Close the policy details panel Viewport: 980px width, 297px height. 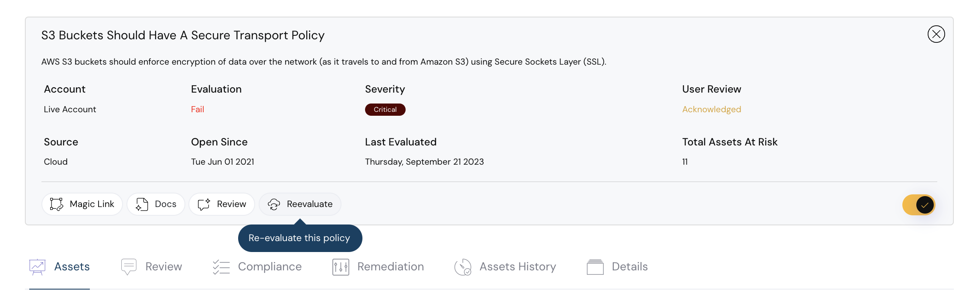pos(936,34)
